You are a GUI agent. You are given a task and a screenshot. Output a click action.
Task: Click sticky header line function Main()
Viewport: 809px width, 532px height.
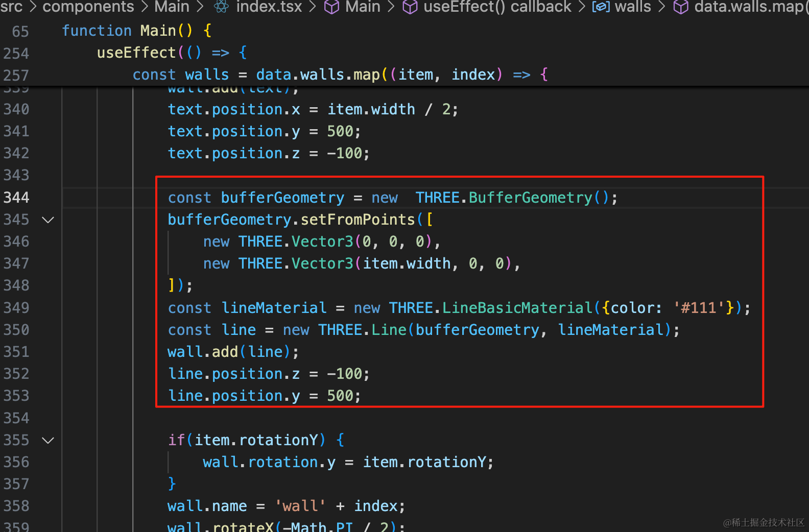[136, 31]
